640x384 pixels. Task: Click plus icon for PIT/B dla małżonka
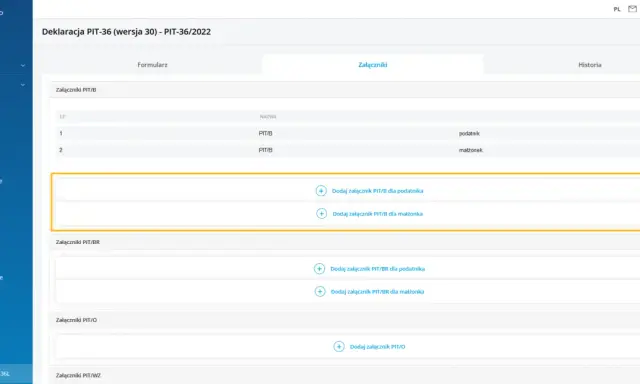click(x=322, y=213)
